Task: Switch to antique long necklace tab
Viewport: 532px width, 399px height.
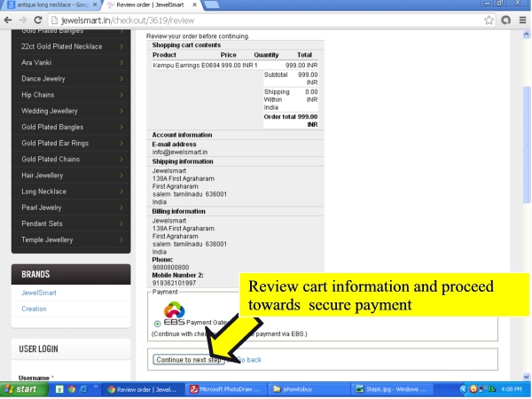Action: [51, 4]
